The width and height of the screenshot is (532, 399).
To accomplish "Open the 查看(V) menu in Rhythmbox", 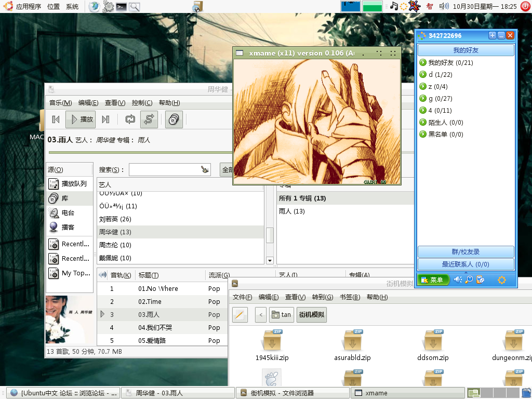I will (x=115, y=103).
